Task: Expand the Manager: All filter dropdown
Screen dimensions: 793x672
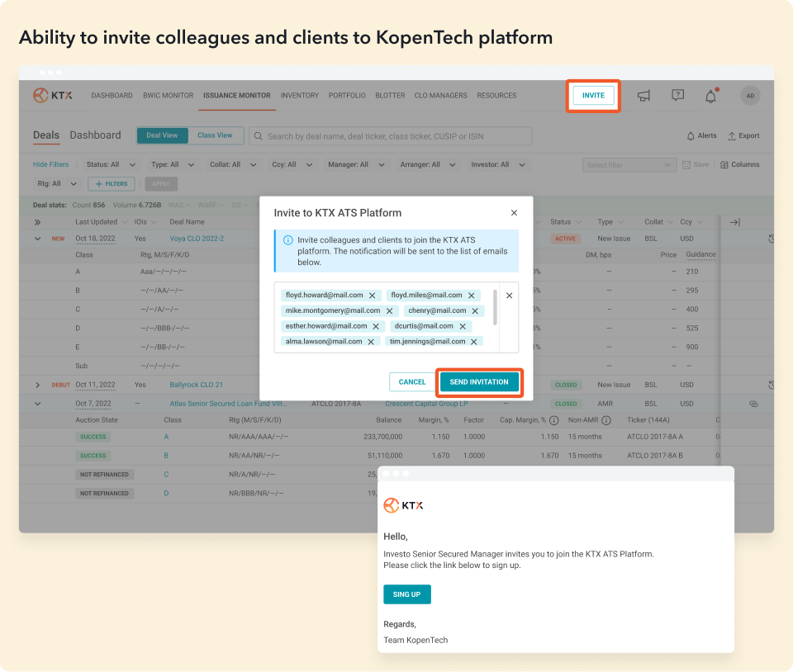Action: (352, 165)
